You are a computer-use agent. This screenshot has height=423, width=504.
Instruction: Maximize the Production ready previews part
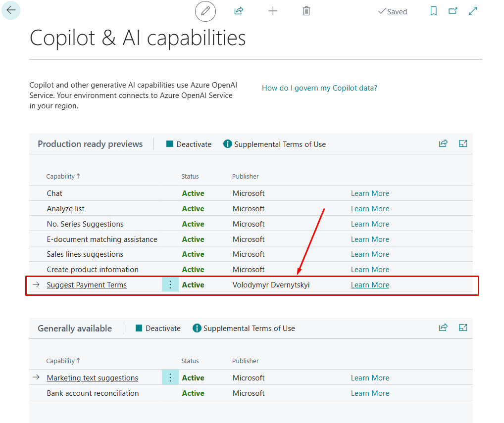point(463,143)
